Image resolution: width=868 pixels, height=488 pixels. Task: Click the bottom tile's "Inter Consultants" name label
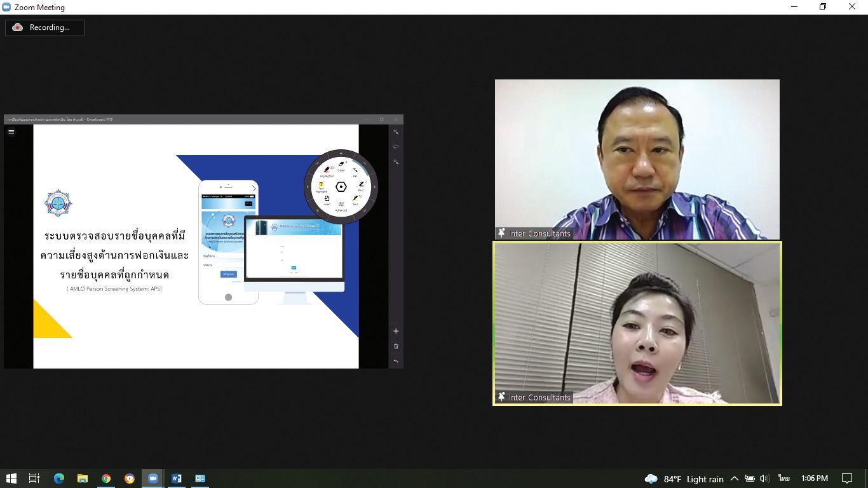coord(539,397)
